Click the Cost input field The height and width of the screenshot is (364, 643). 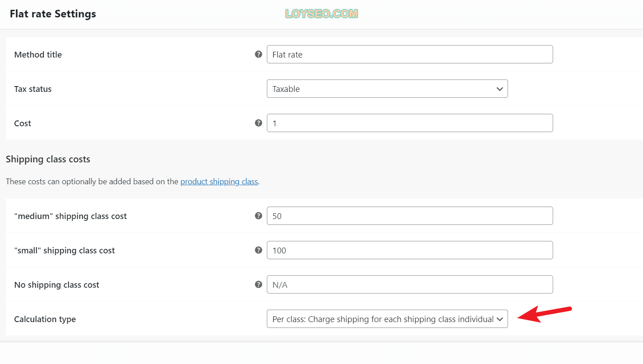coord(410,123)
